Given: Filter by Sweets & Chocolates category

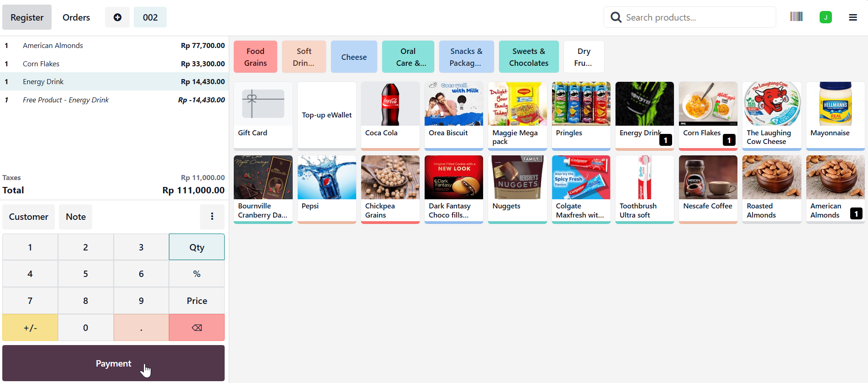Looking at the screenshot, I should click(x=529, y=57).
